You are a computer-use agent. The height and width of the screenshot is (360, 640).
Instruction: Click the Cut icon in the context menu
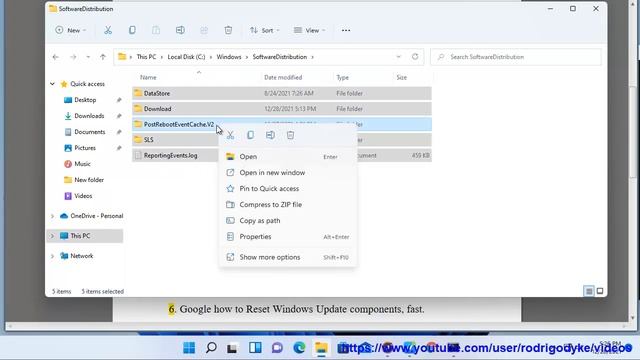point(231,135)
